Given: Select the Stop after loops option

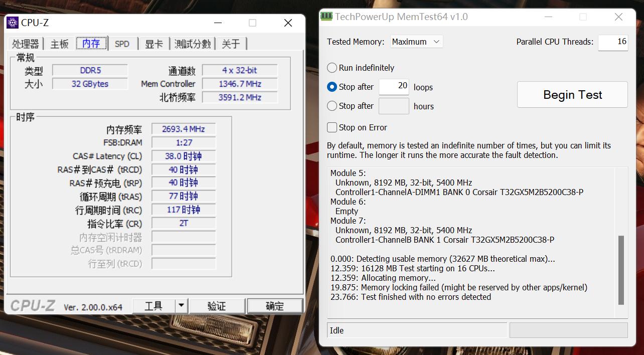Looking at the screenshot, I should [x=332, y=87].
